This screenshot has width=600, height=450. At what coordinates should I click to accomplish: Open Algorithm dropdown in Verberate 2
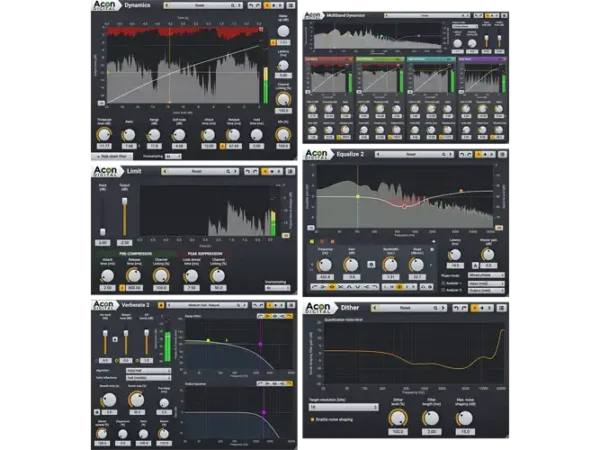point(148,371)
